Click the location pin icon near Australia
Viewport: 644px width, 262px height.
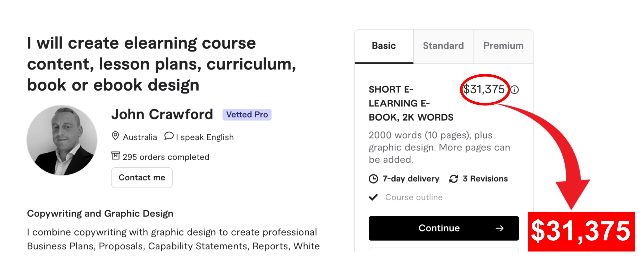point(115,136)
